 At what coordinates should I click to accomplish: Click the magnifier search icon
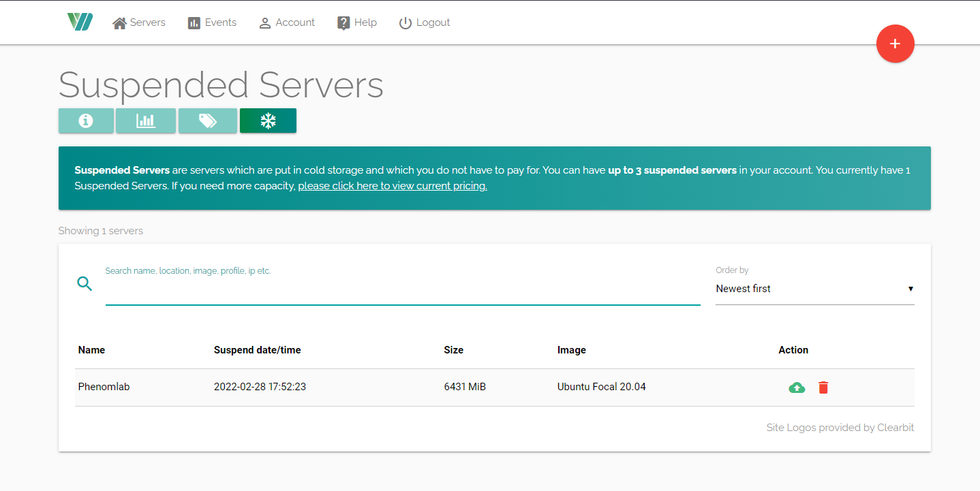[85, 284]
